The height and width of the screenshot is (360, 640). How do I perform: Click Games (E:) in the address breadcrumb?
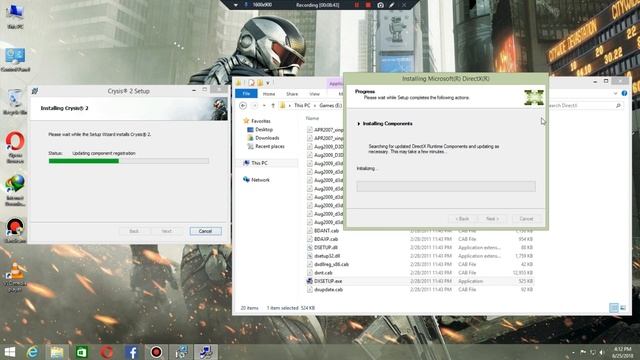click(x=331, y=106)
